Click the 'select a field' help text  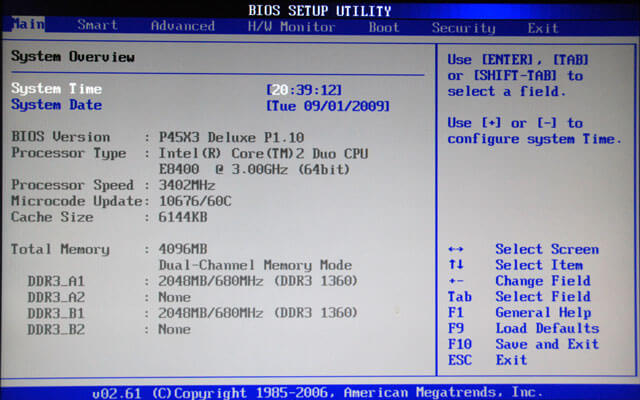pyautogui.click(x=507, y=91)
